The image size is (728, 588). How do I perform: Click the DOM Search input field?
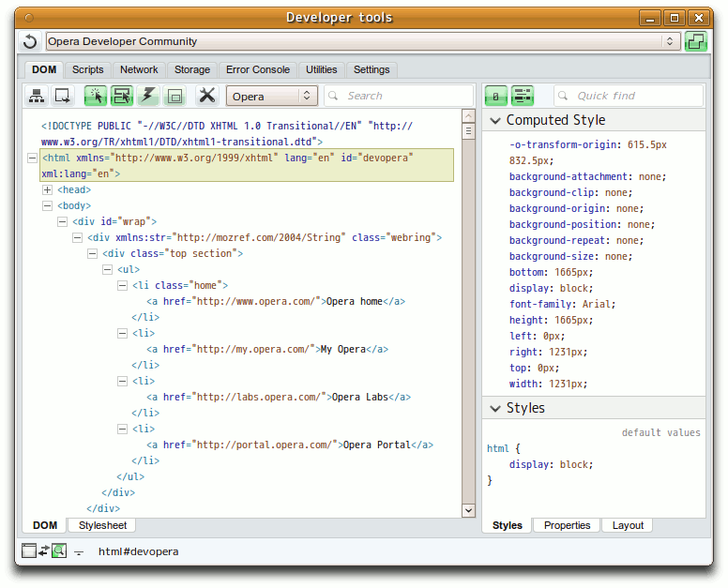[400, 96]
